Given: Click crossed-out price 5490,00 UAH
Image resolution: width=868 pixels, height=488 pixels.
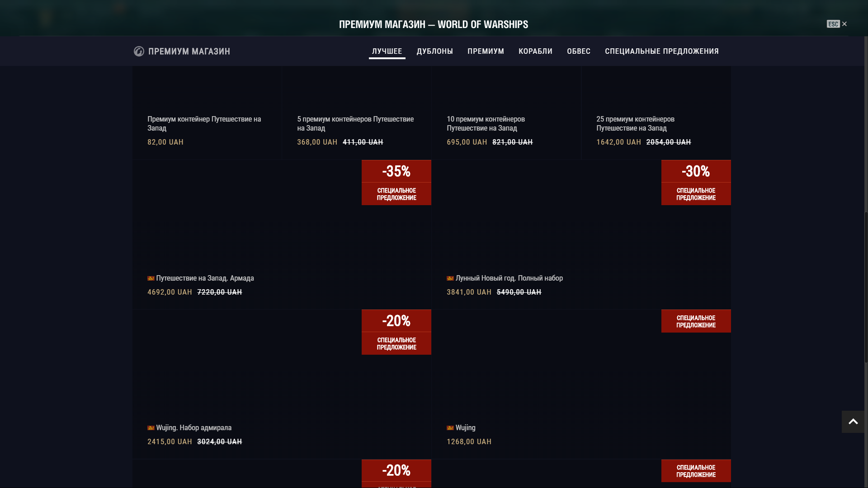Looking at the screenshot, I should coord(519,292).
